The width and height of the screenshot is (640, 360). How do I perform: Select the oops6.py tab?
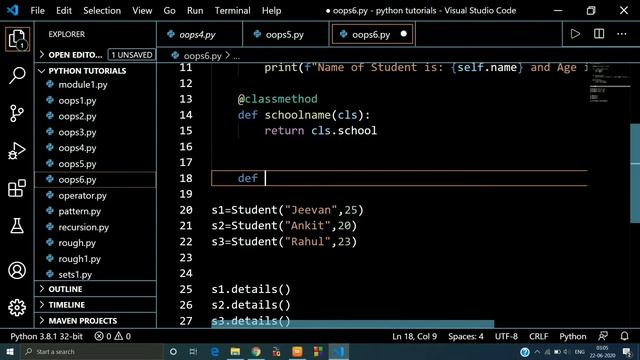point(372,35)
